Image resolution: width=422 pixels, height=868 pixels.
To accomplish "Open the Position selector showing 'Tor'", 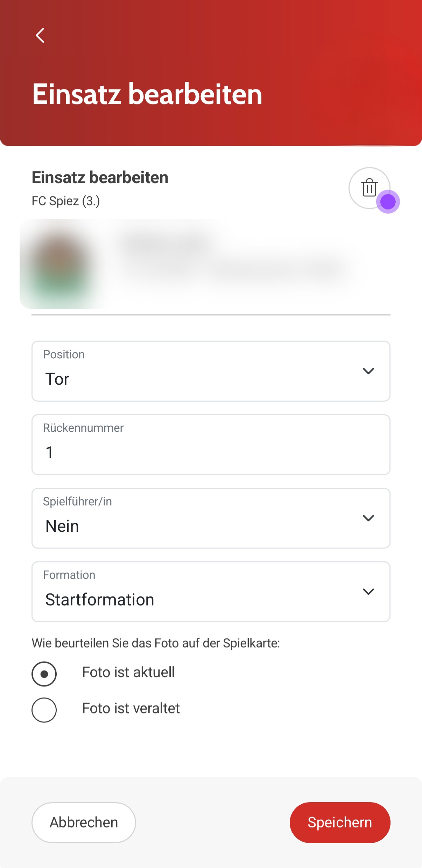I will tap(210, 371).
